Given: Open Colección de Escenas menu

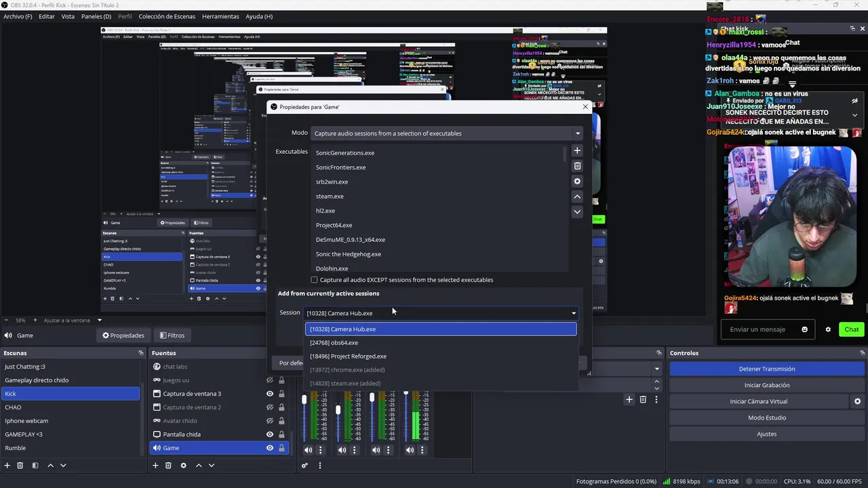Looking at the screenshot, I should [167, 16].
